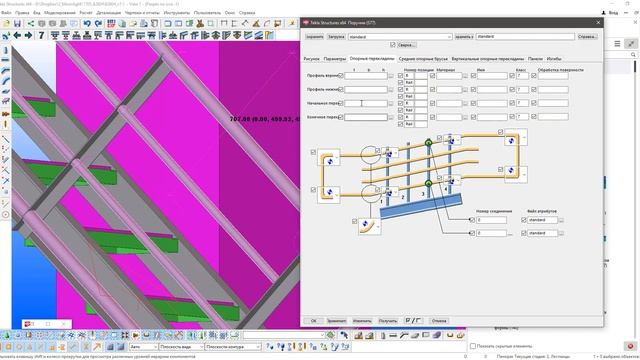Click the first beam connection component icon
Viewport: 640px width, 360px height.
[x=54, y=36]
